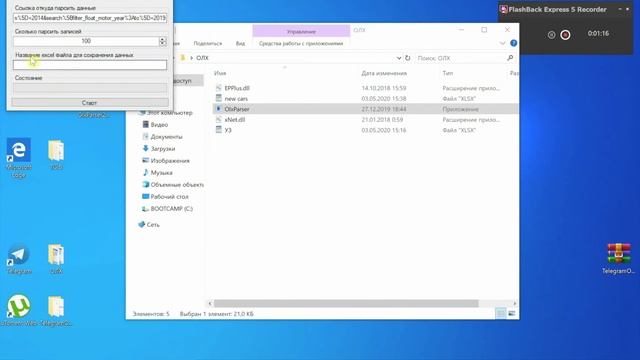Select the desktop folder next to Edge
The width and height of the screenshot is (640, 360).
tap(56, 155)
